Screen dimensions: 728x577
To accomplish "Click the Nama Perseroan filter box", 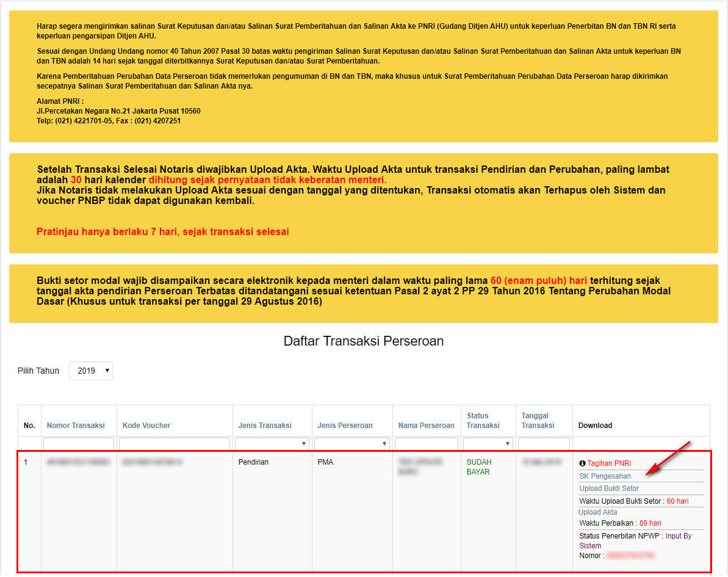I will point(426,444).
